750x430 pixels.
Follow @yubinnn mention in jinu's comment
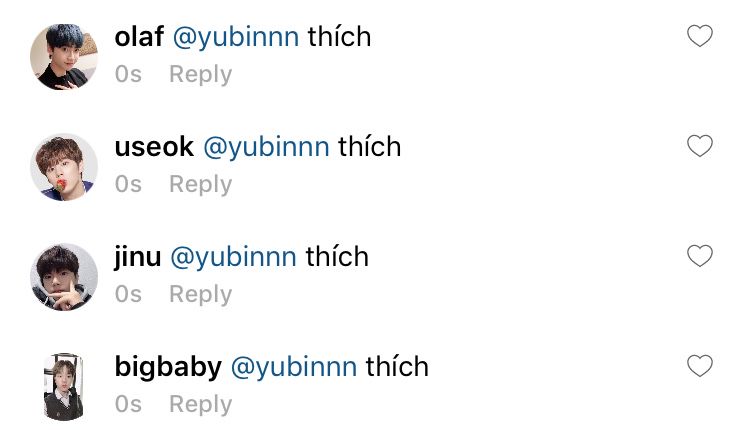coord(233,257)
